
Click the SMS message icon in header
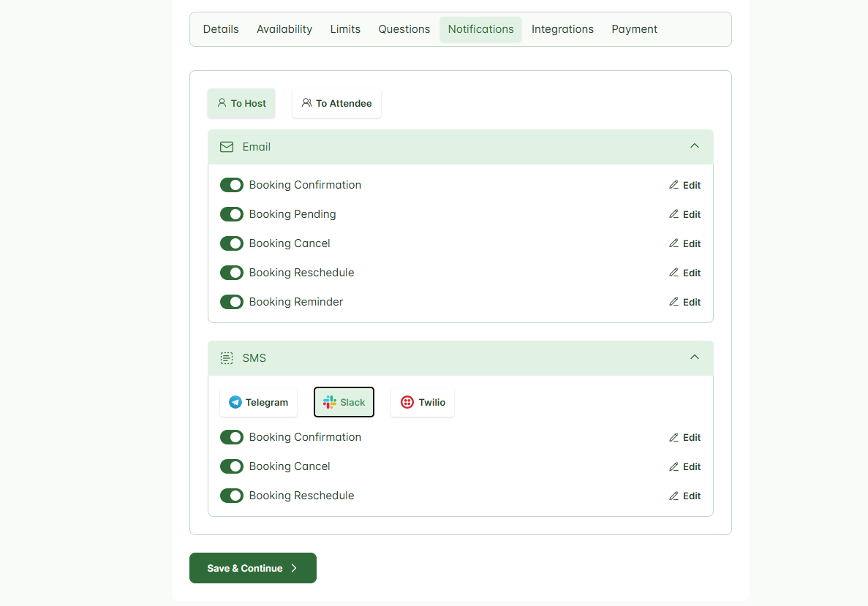click(227, 359)
